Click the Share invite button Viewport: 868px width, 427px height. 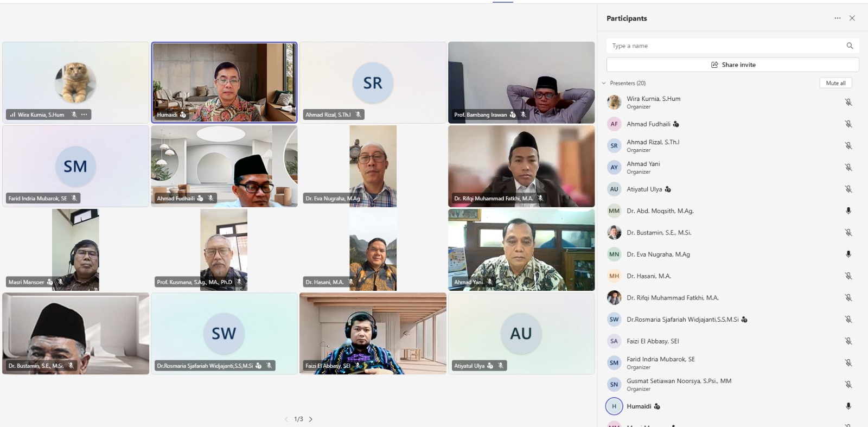click(x=732, y=65)
